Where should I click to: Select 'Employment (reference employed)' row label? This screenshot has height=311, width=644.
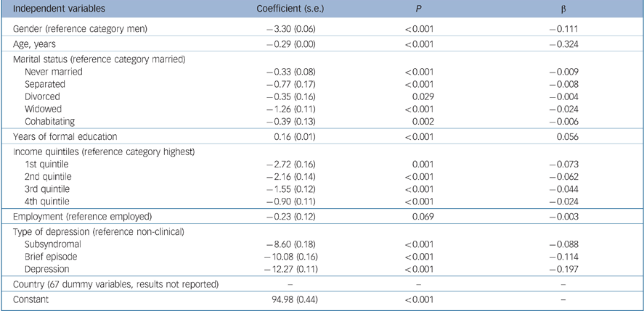(x=77, y=215)
